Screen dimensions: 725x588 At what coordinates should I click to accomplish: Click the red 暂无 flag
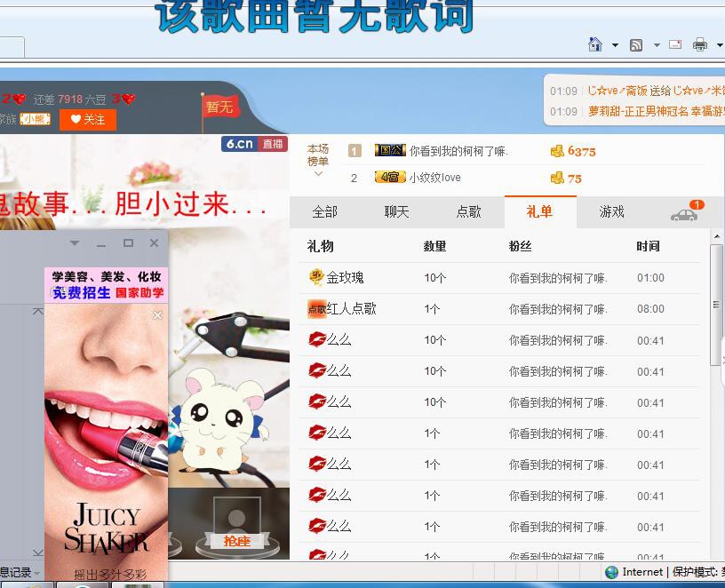tap(220, 107)
